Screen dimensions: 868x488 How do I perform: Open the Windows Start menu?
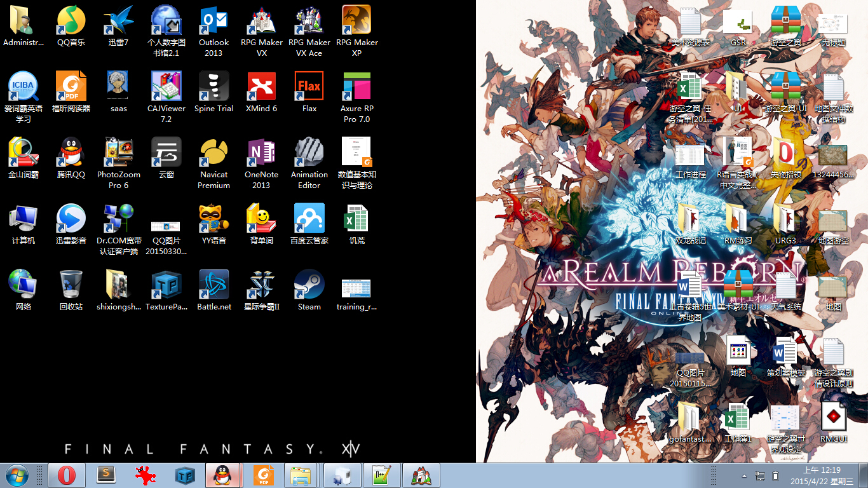[x=17, y=475]
